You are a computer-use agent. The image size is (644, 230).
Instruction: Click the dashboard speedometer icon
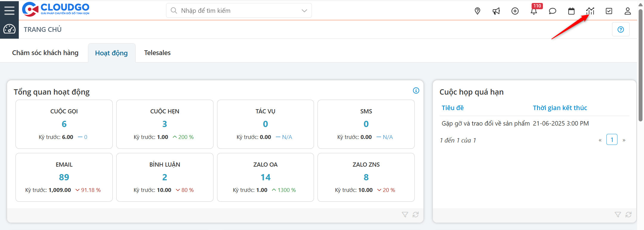click(x=9, y=29)
